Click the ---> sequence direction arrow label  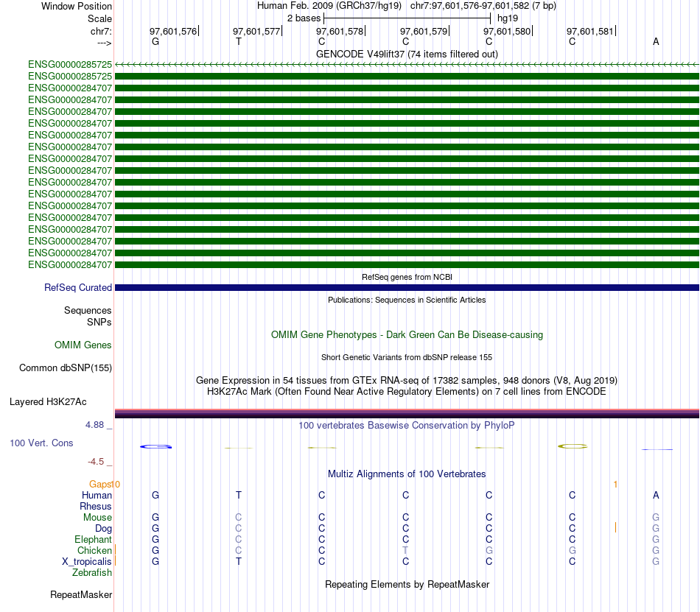click(104, 43)
